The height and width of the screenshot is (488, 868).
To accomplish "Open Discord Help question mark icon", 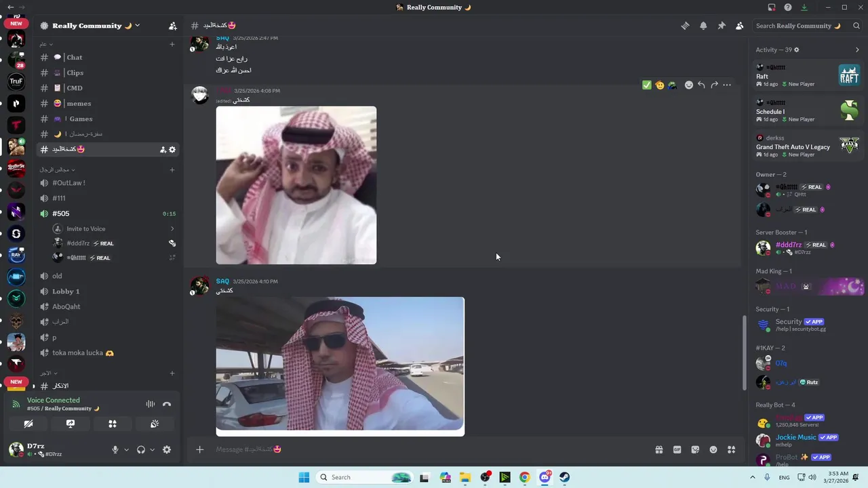I will click(x=788, y=7).
